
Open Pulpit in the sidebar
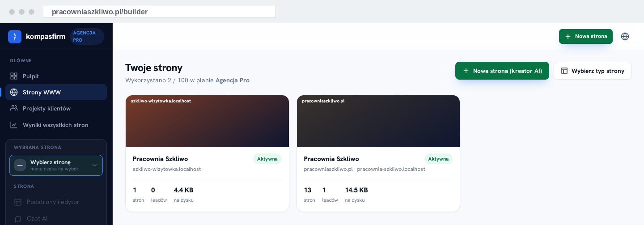tap(56, 76)
